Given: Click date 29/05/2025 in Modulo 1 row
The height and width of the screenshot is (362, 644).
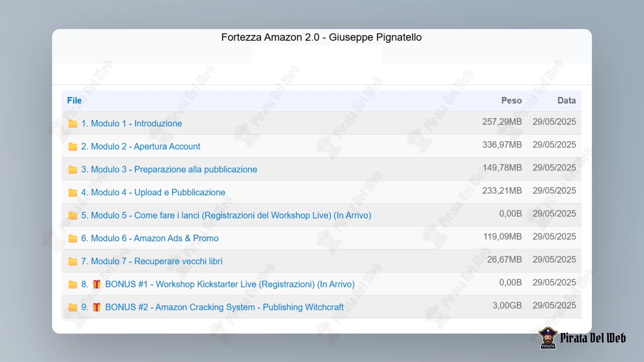Looking at the screenshot, I should click(x=554, y=122).
